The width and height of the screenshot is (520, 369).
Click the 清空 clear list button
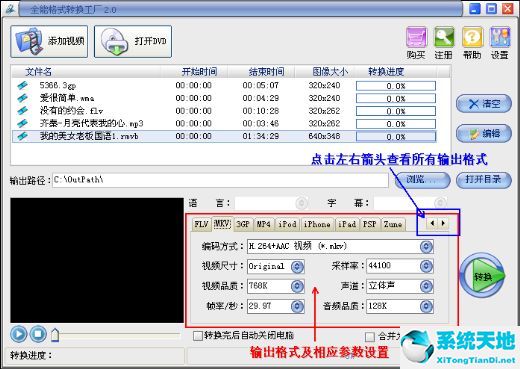(x=483, y=104)
